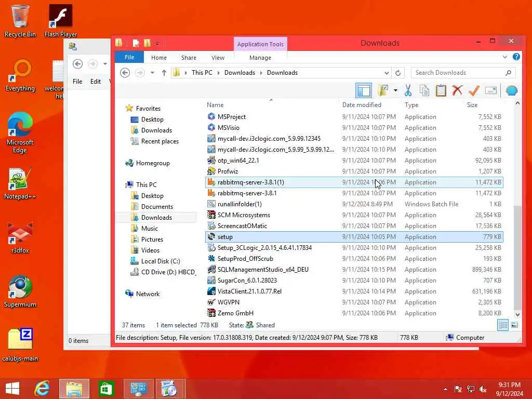The height and width of the screenshot is (399, 532).
Task: Focus the Search Downloads field
Action: [463, 73]
